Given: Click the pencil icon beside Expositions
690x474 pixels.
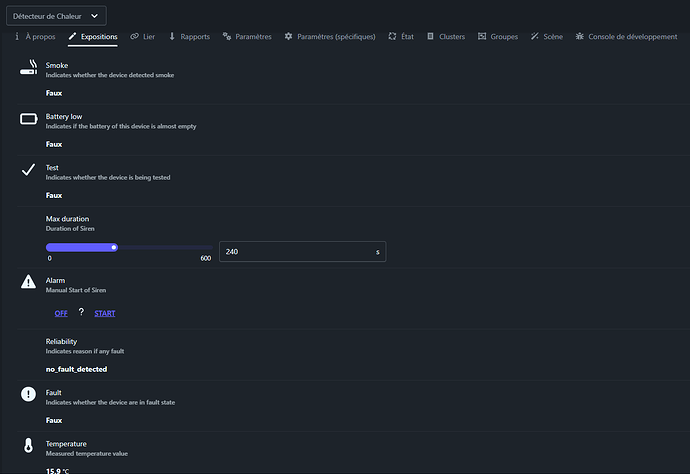Looking at the screenshot, I should [73, 37].
